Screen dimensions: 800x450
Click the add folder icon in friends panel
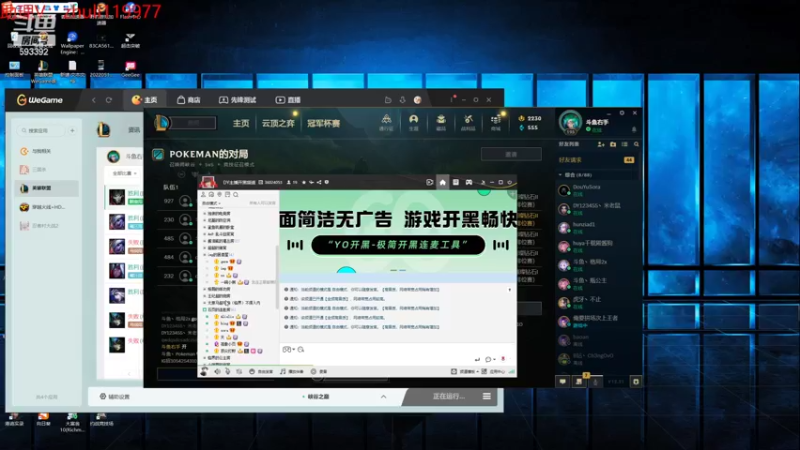click(x=613, y=144)
